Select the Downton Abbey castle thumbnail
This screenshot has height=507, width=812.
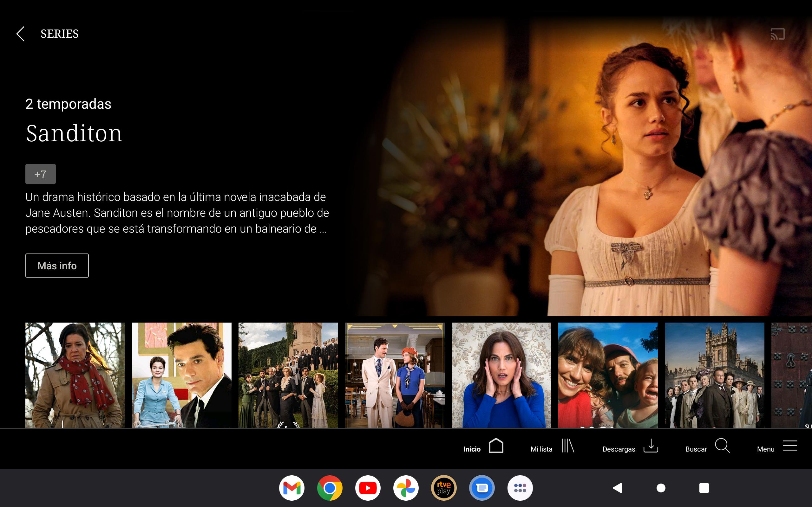pos(714,375)
